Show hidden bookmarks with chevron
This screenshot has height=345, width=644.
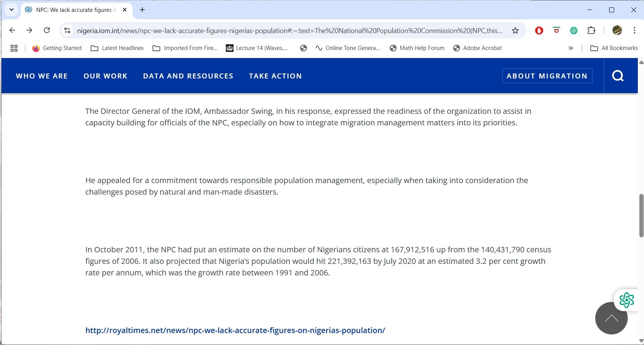(571, 48)
